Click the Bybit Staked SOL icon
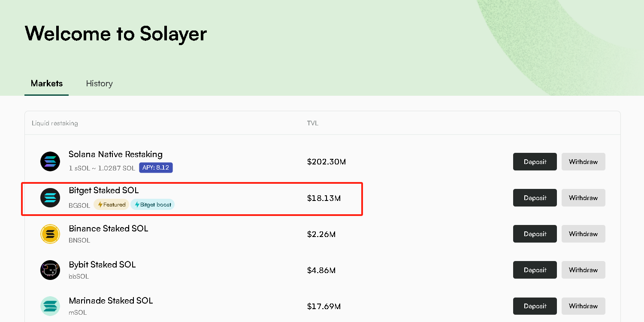 50,270
